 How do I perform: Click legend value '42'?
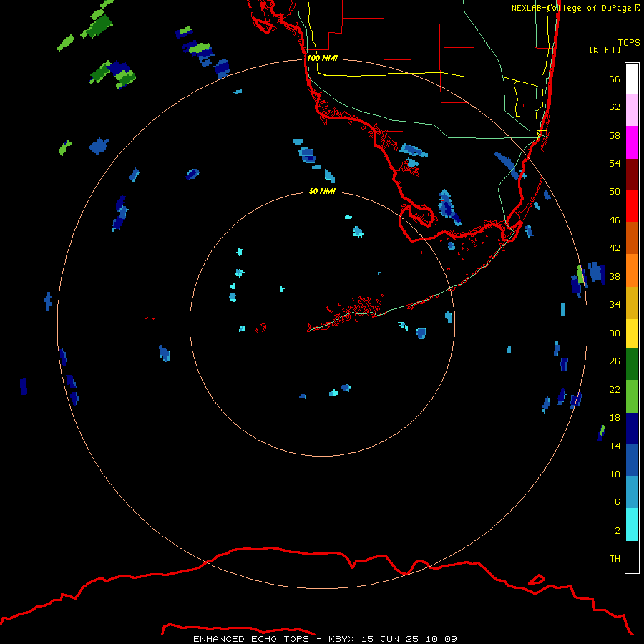pyautogui.click(x=615, y=248)
